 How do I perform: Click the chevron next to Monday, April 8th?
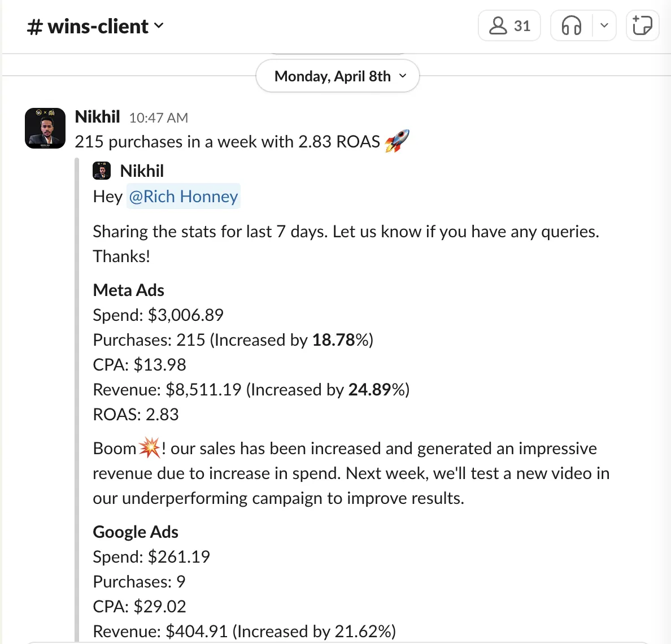[402, 76]
